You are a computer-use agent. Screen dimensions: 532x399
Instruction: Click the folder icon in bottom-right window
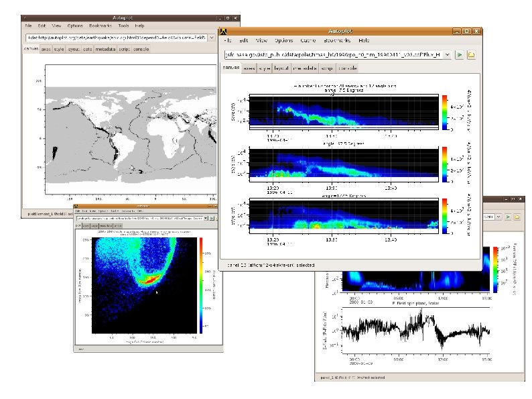(517, 217)
